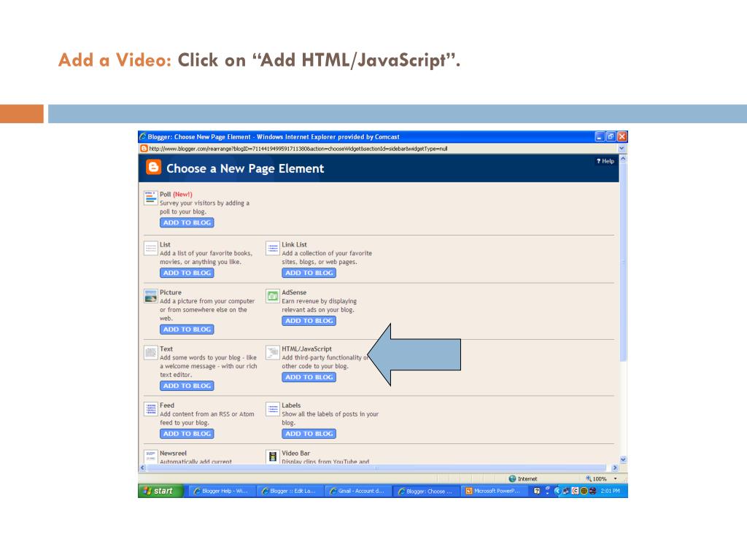
Task: Add Feed element to blog
Action: (187, 434)
